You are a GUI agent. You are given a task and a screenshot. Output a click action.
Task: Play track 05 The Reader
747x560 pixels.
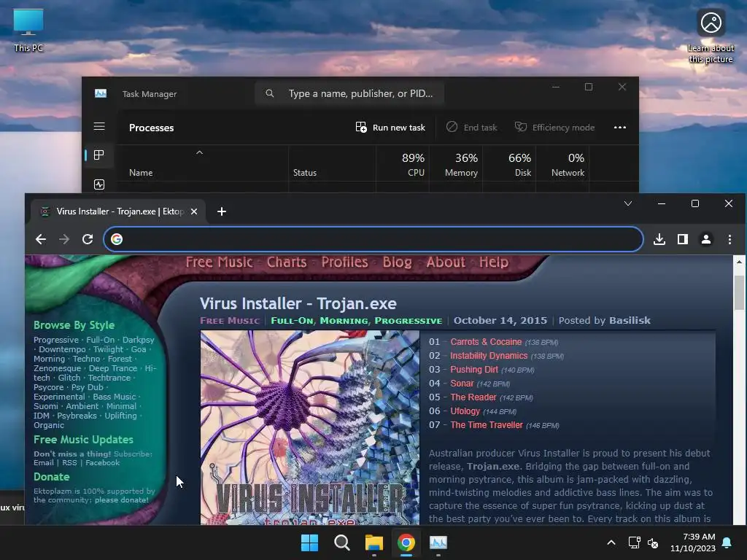click(x=473, y=397)
